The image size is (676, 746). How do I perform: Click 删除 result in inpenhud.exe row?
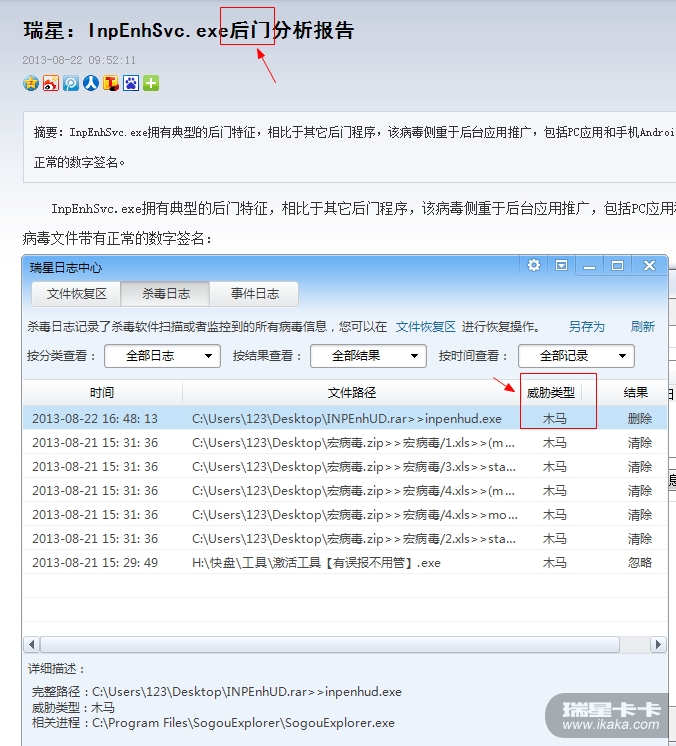click(639, 419)
